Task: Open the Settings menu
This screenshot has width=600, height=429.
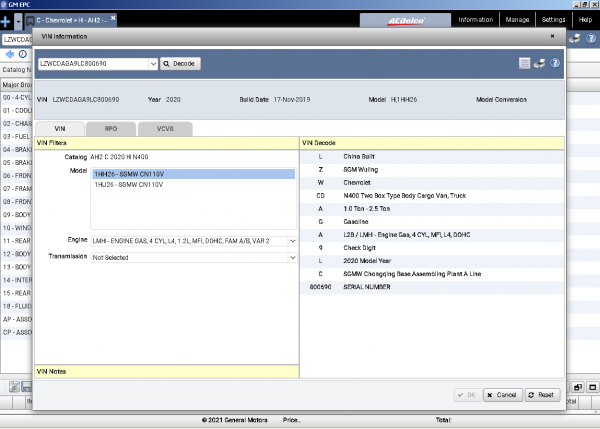Action: 553,20
